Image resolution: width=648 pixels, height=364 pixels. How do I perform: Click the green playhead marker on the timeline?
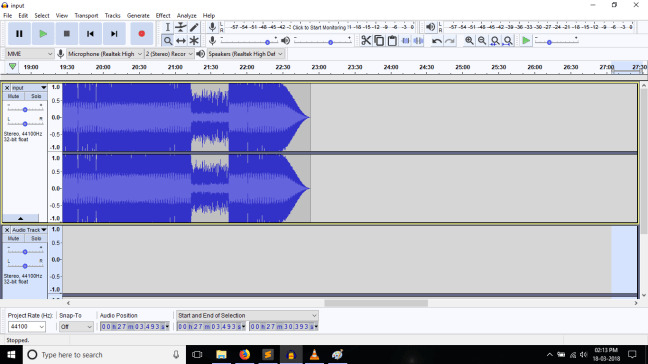click(12, 67)
